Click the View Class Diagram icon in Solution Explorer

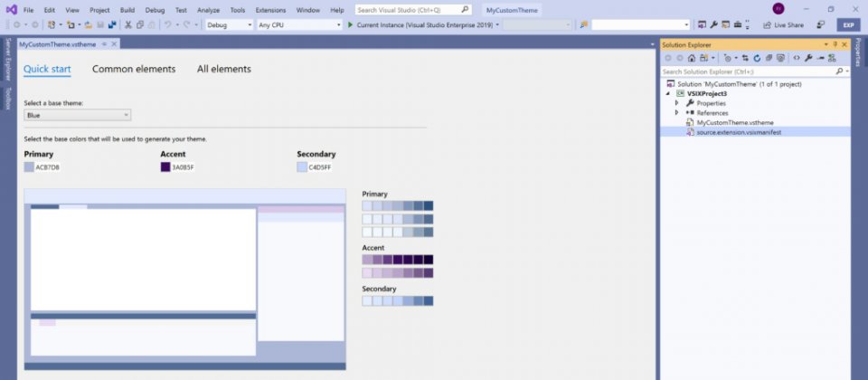(x=832, y=58)
